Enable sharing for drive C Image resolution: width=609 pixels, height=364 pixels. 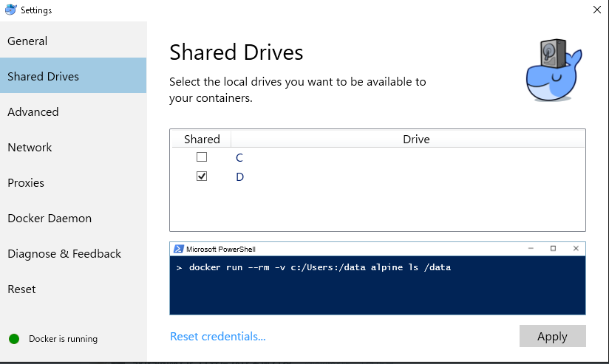click(x=202, y=157)
